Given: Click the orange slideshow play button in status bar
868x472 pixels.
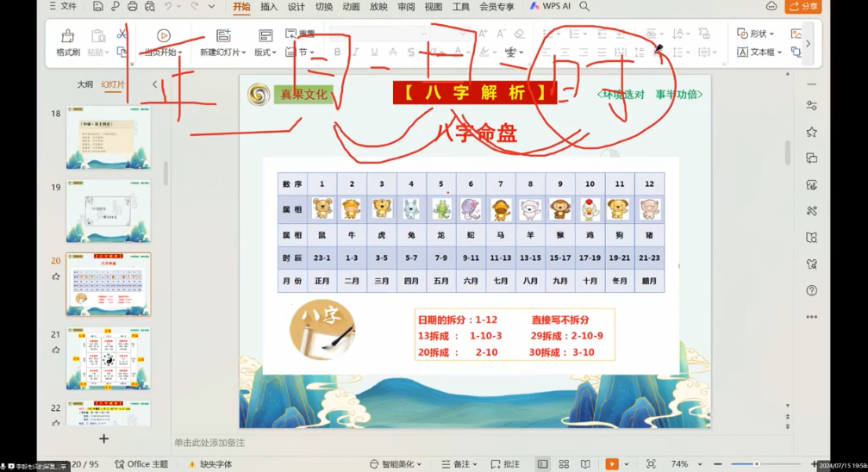Looking at the screenshot, I should click(x=612, y=464).
